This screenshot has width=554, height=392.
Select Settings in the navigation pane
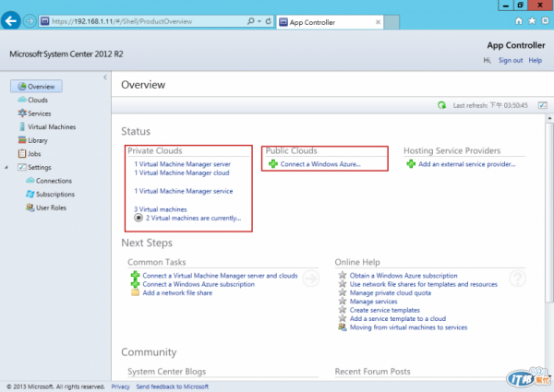(x=39, y=167)
